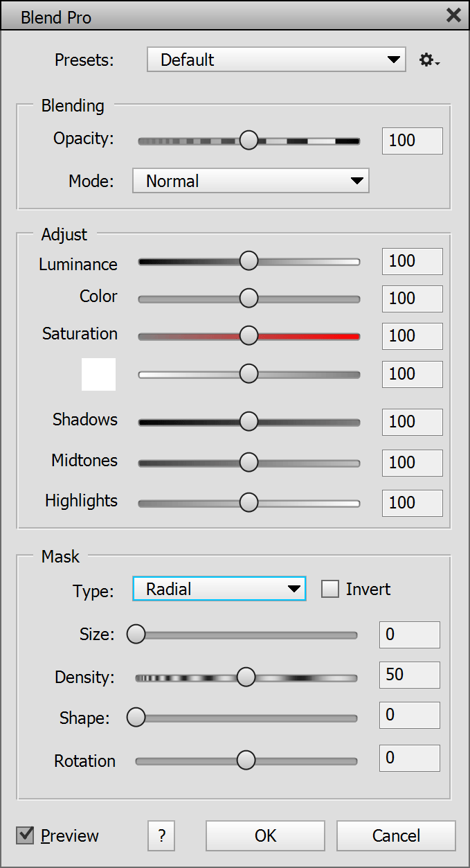Click the Opacity slider handle
Image resolution: width=470 pixels, height=868 pixels.
point(248,141)
